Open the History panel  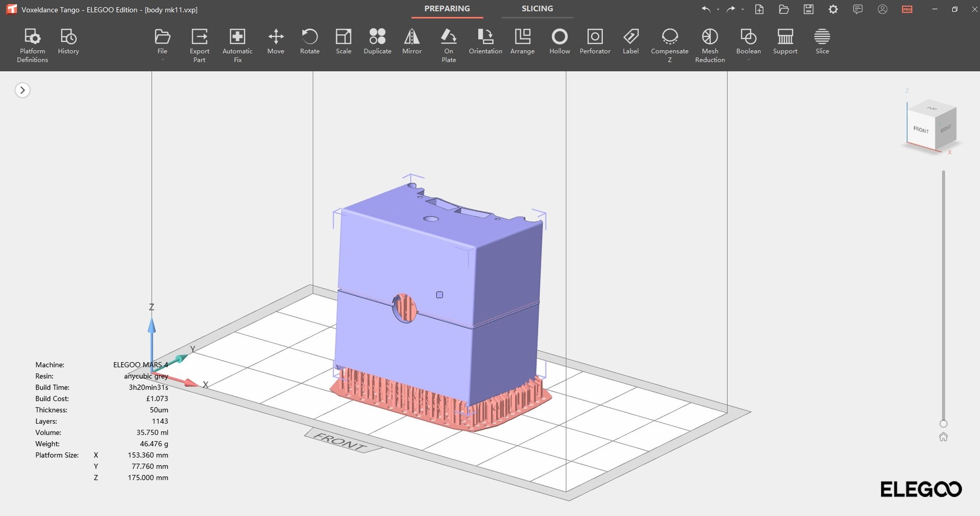68,41
